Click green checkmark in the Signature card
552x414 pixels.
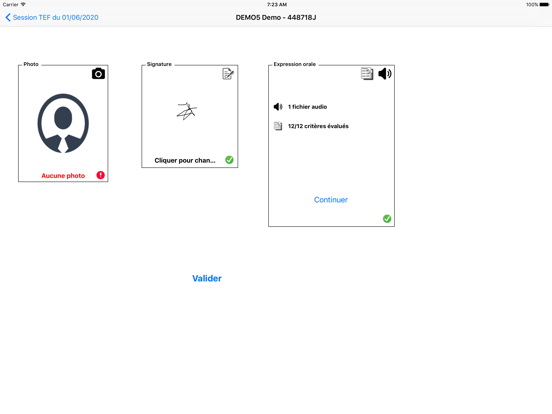(229, 160)
